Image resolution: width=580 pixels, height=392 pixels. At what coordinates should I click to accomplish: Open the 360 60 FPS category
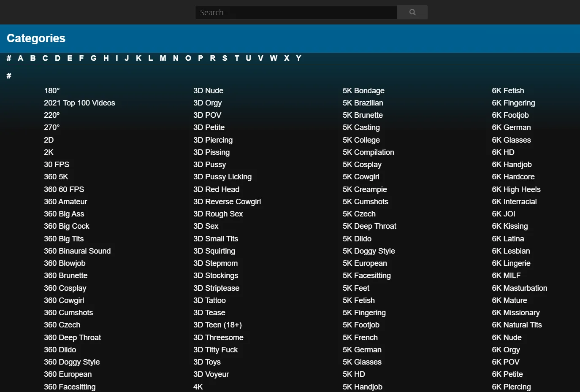[x=64, y=189]
